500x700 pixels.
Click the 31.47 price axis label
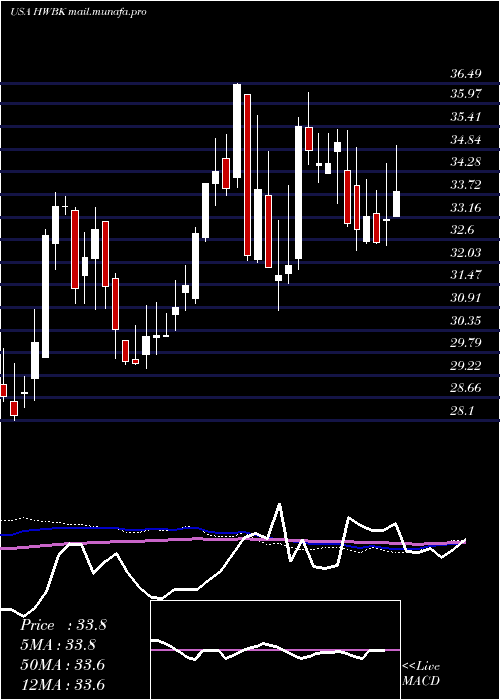pos(466,275)
